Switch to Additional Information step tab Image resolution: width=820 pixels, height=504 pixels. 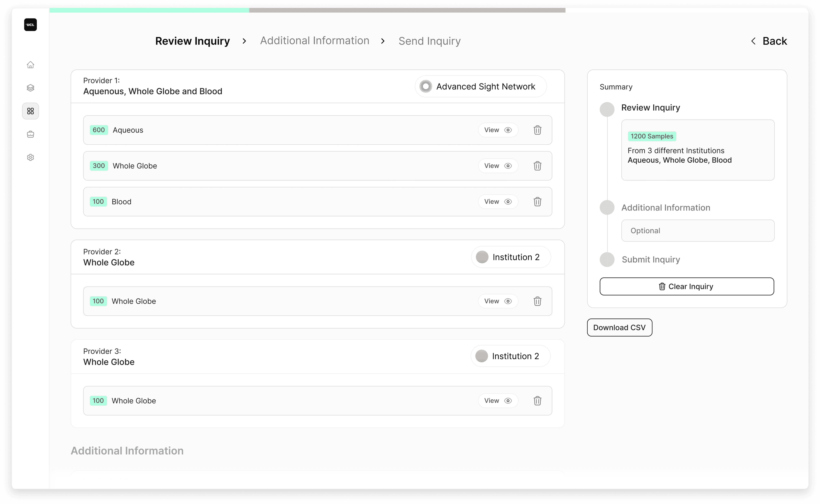pyautogui.click(x=315, y=41)
